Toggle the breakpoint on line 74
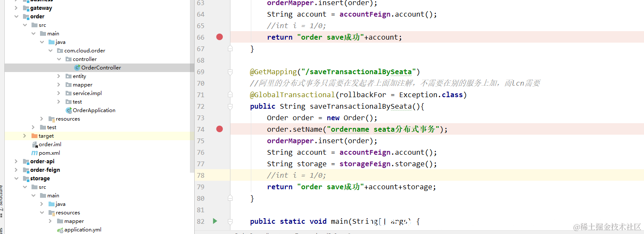 [x=219, y=129]
